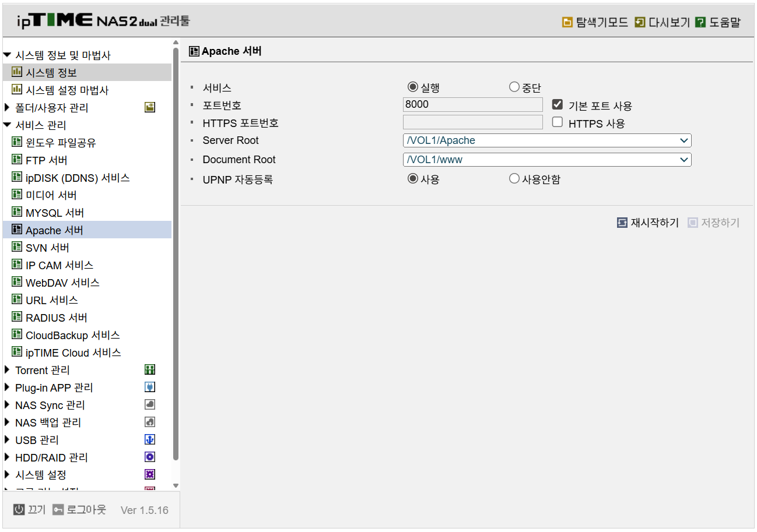Click the MYSQL 서버 icon

pos(17,212)
